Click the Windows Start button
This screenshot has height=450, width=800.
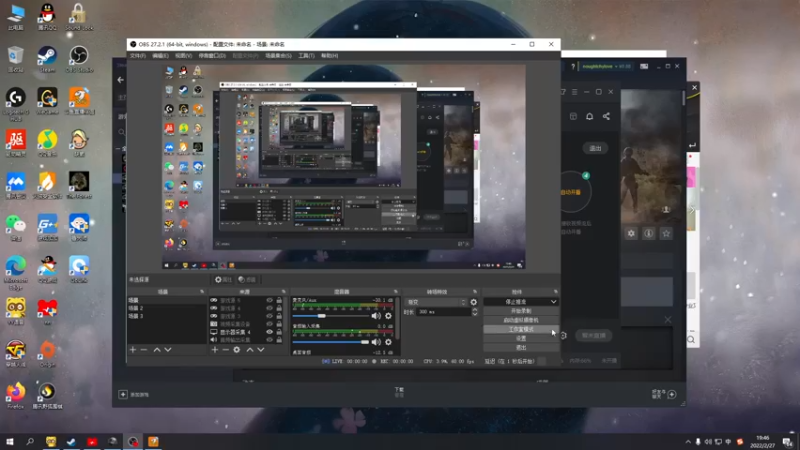[x=10, y=442]
